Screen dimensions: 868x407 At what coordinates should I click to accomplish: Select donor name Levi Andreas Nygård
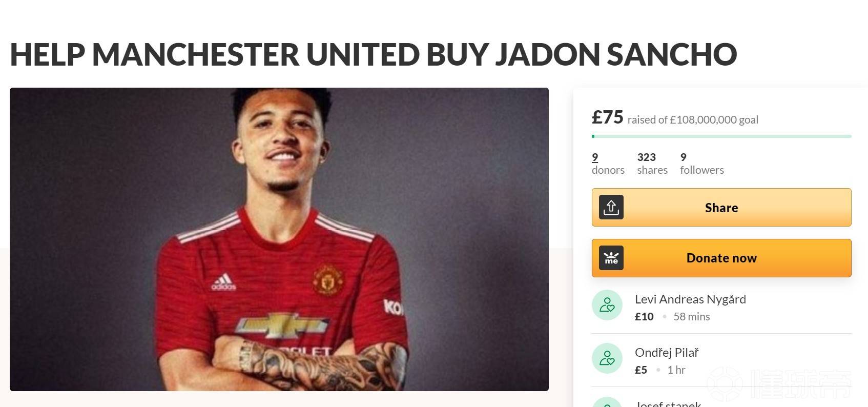(690, 299)
